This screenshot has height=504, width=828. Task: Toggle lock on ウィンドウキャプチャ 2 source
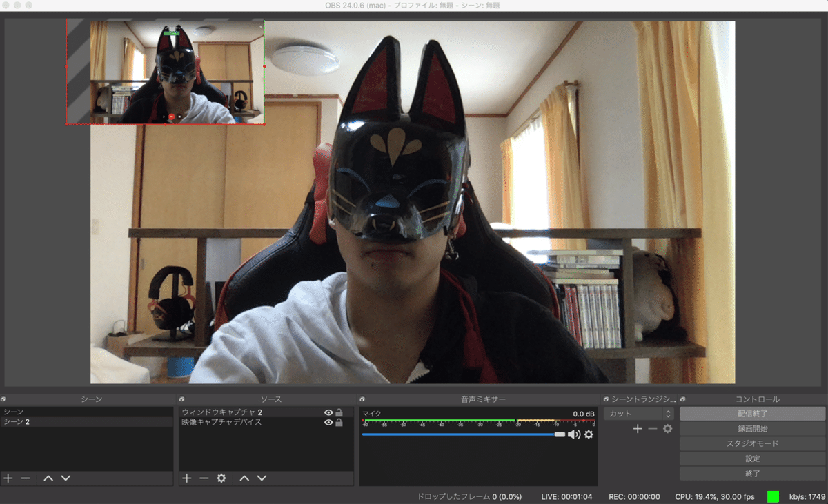(x=339, y=412)
